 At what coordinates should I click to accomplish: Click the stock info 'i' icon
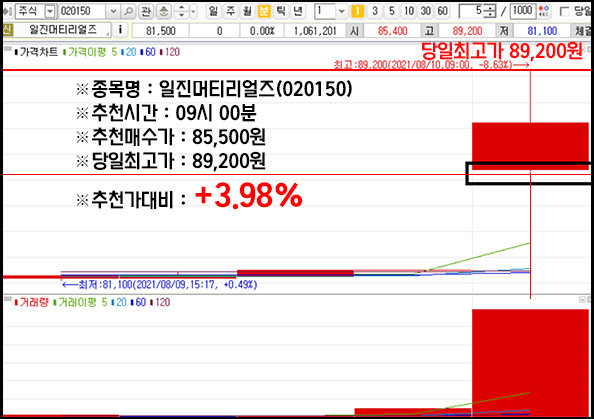[x=120, y=30]
